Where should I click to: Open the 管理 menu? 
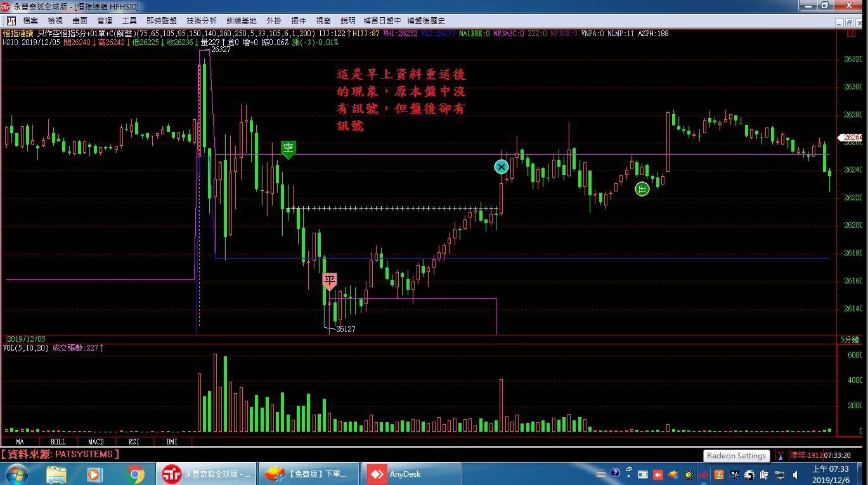[105, 21]
